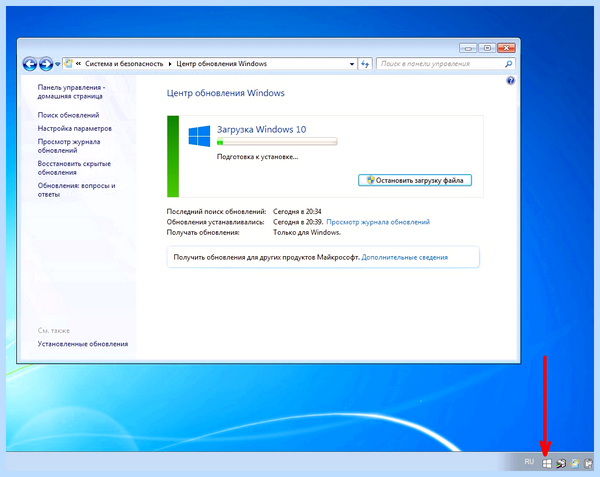Click the 'Подготовка к установке...' status text
Viewport: 600px width, 477px height.
point(257,156)
